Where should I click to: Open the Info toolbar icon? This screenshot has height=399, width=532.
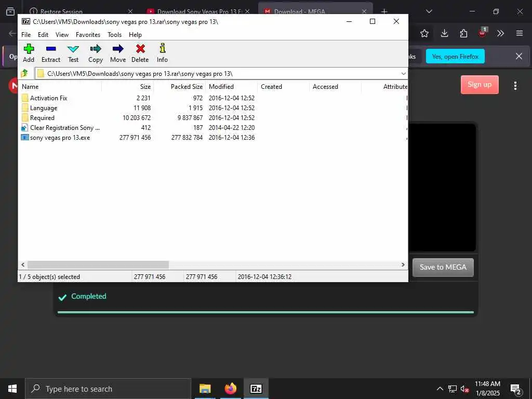162,48
